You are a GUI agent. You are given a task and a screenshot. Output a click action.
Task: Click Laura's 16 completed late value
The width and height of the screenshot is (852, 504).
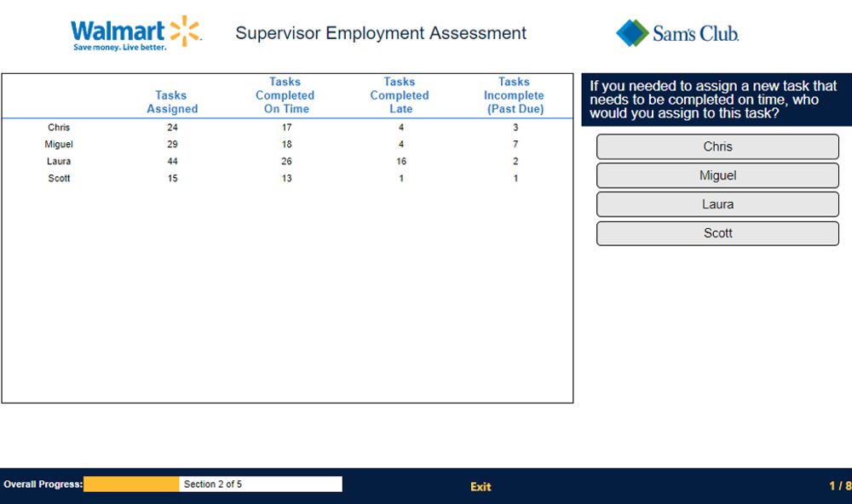401,162
